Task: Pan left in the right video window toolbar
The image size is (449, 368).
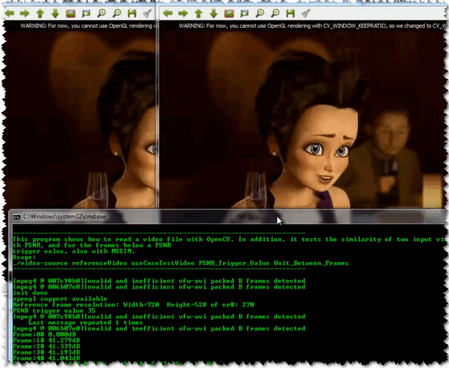Action: [x=168, y=13]
